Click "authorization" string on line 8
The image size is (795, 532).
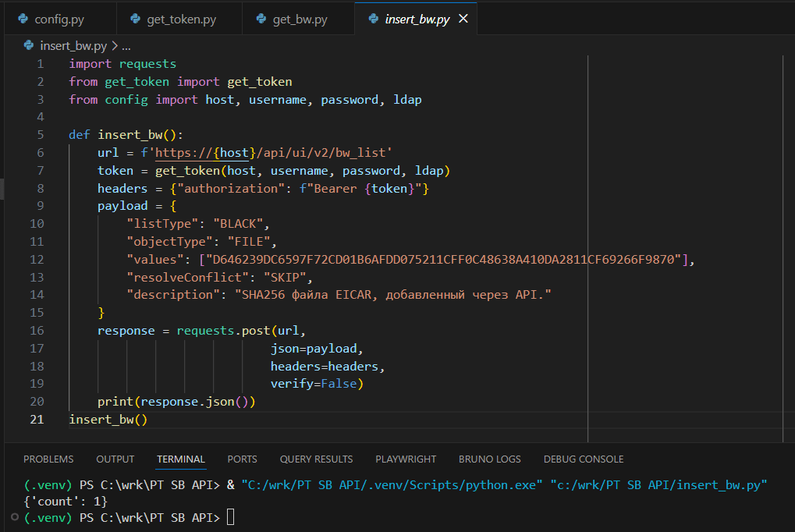click(x=231, y=188)
